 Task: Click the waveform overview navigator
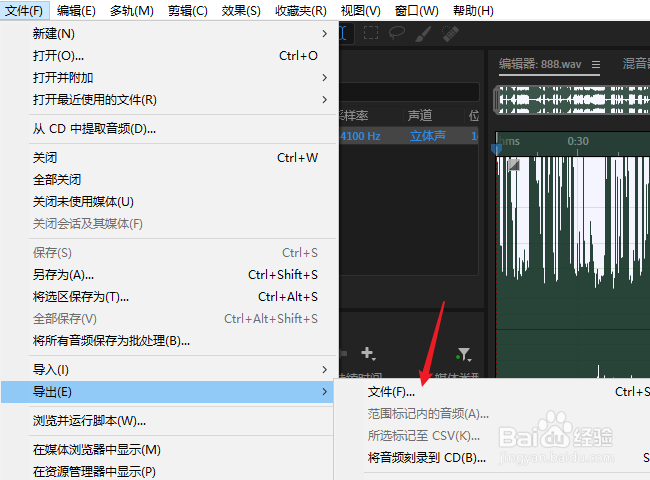coord(571,99)
